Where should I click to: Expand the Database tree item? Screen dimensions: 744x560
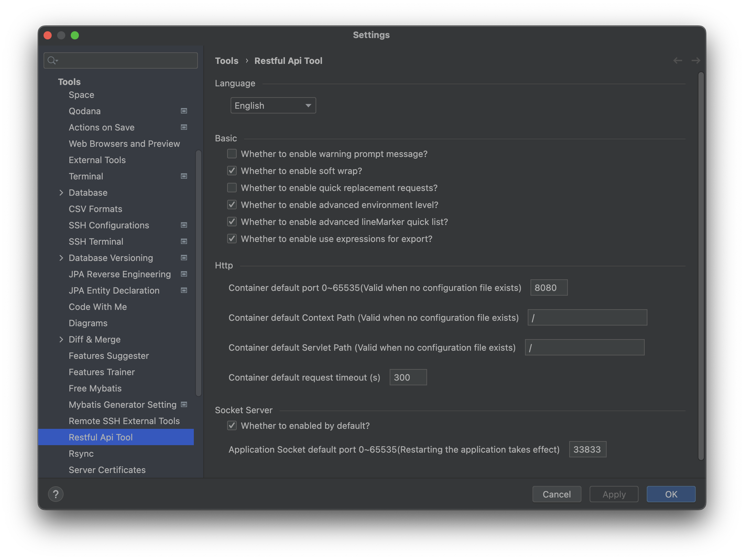coord(62,192)
